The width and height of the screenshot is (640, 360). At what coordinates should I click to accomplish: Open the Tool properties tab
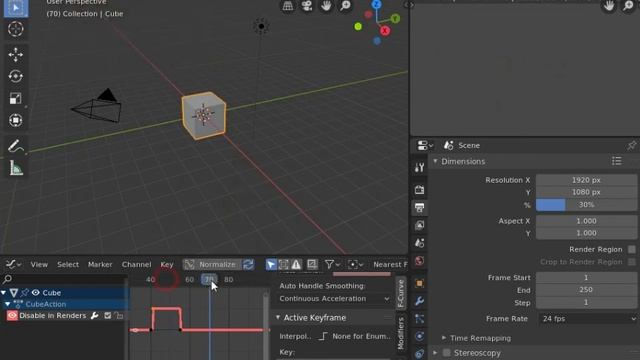[x=420, y=167]
